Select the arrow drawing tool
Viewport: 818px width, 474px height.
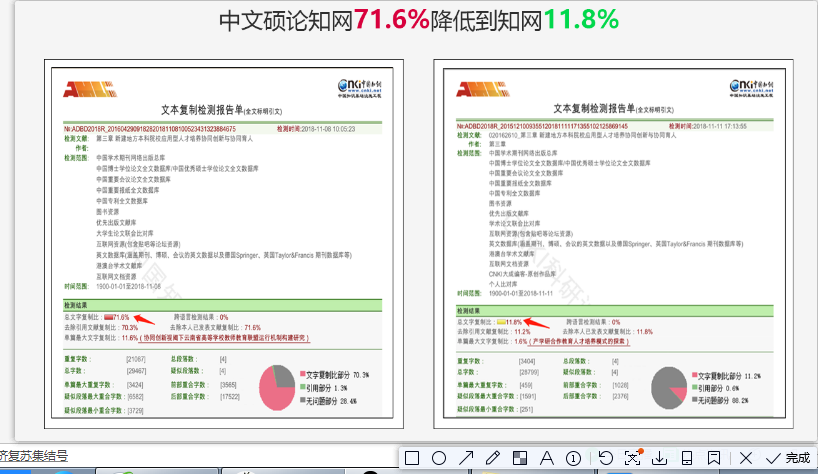point(466,458)
